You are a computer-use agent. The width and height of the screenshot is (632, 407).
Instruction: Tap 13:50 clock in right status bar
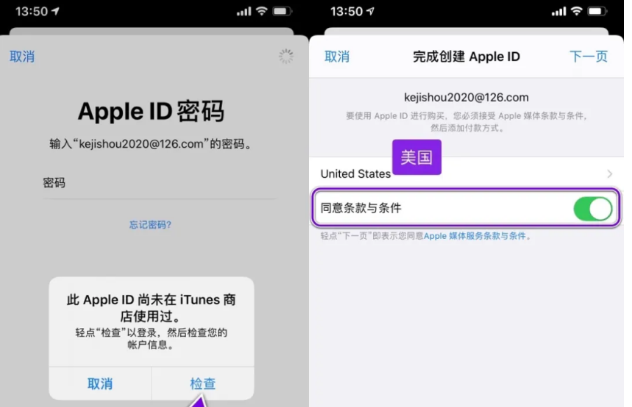[347, 11]
